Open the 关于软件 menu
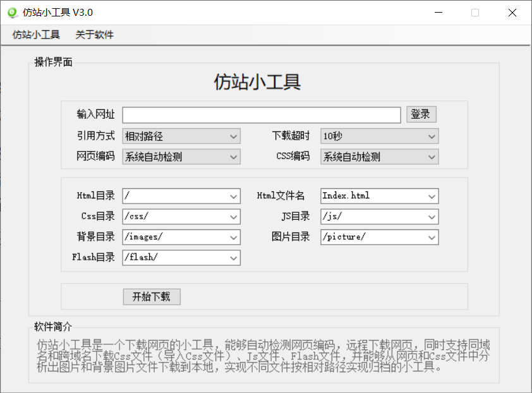The width and height of the screenshot is (532, 393). pos(94,35)
